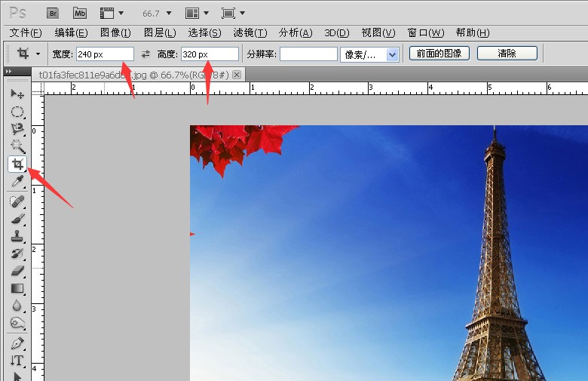Open the 图像(I) menu
This screenshot has width=588, height=381.
115,32
